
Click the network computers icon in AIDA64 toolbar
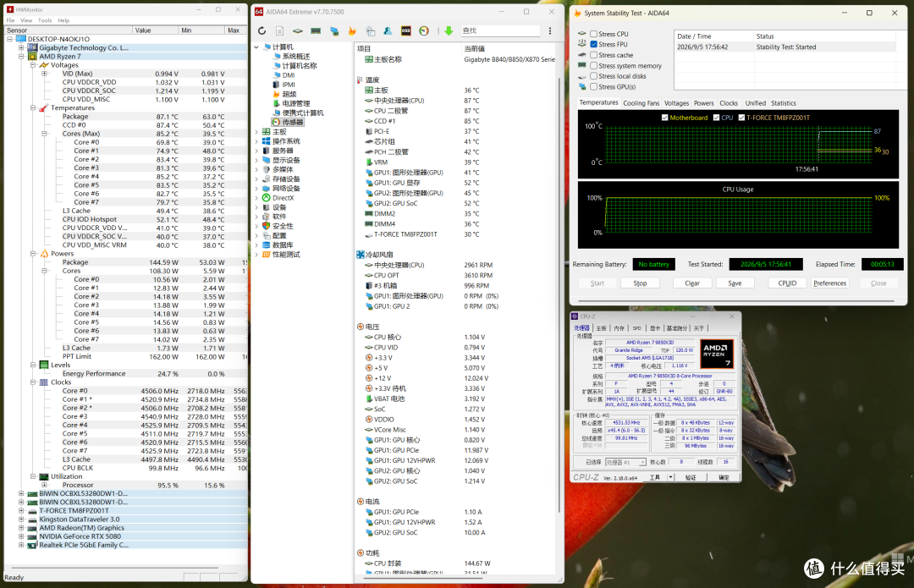tap(334, 31)
